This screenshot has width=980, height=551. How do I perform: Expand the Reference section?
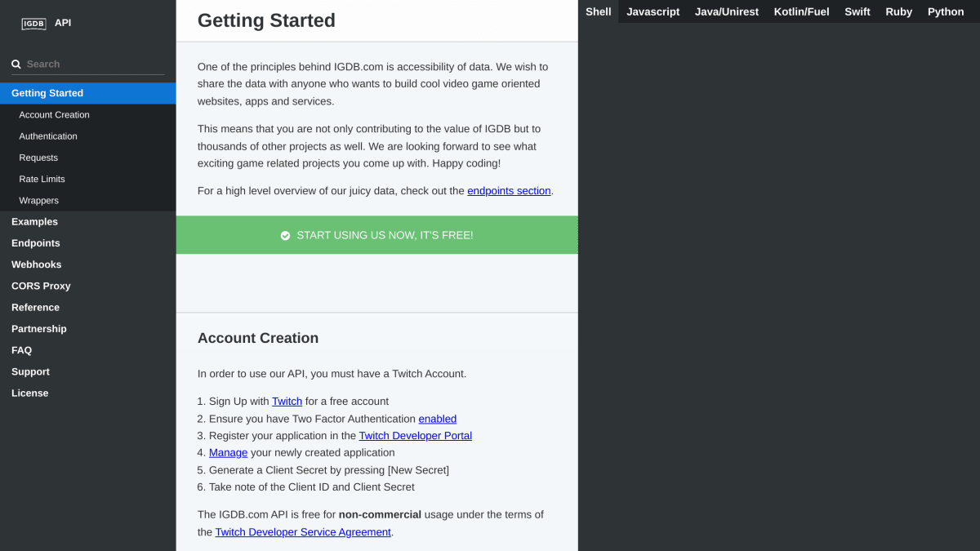tap(87, 308)
